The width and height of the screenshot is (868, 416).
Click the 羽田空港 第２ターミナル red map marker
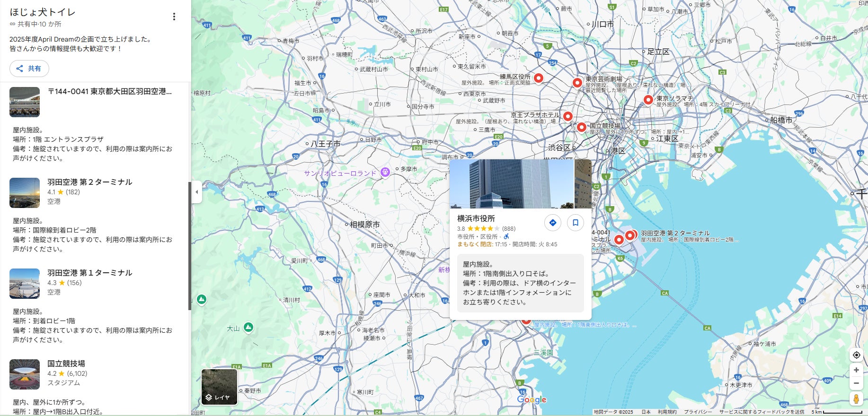[x=630, y=235]
